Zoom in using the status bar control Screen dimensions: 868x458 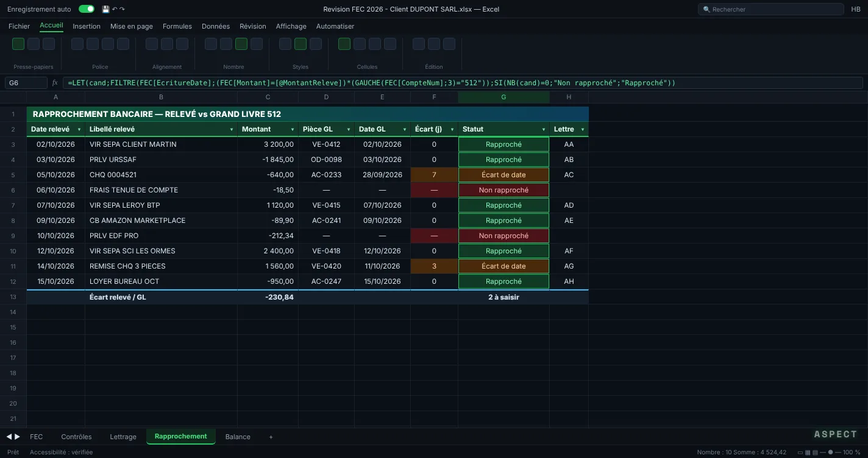[839, 453]
